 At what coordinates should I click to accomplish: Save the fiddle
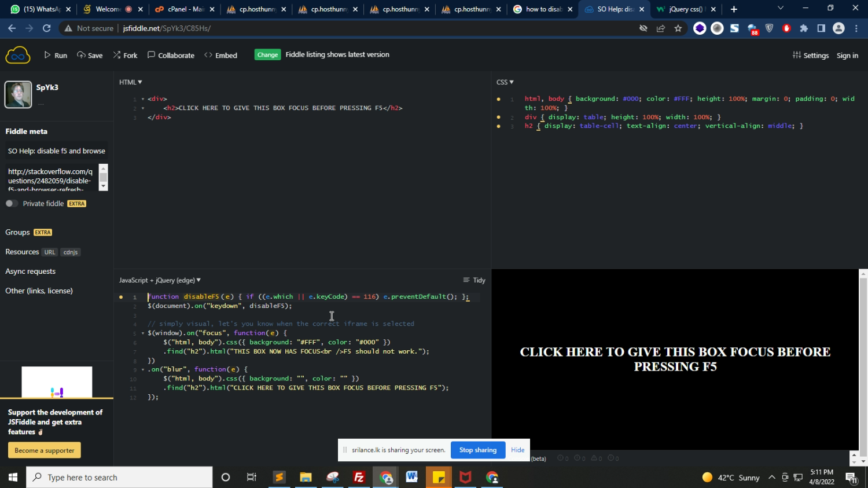click(90, 56)
